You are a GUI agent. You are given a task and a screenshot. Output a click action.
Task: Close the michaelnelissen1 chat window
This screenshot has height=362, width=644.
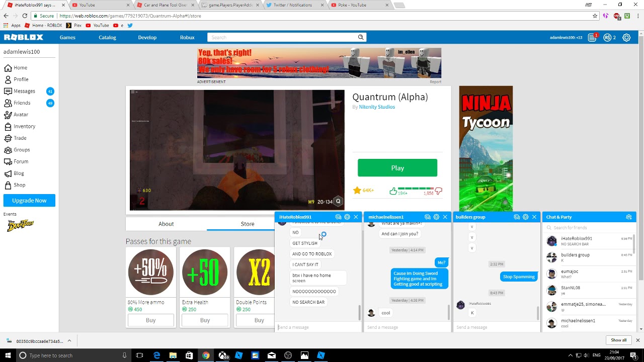[445, 217]
